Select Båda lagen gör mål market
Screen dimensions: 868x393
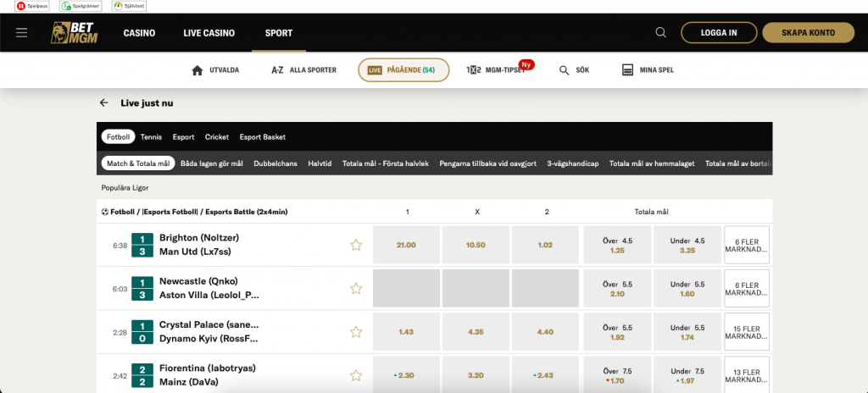211,163
